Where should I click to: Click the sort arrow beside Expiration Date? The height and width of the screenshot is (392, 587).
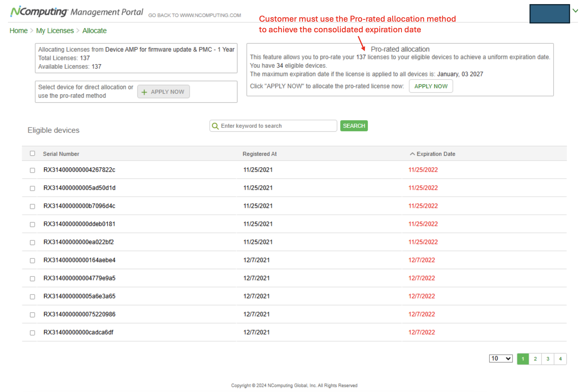[412, 154]
